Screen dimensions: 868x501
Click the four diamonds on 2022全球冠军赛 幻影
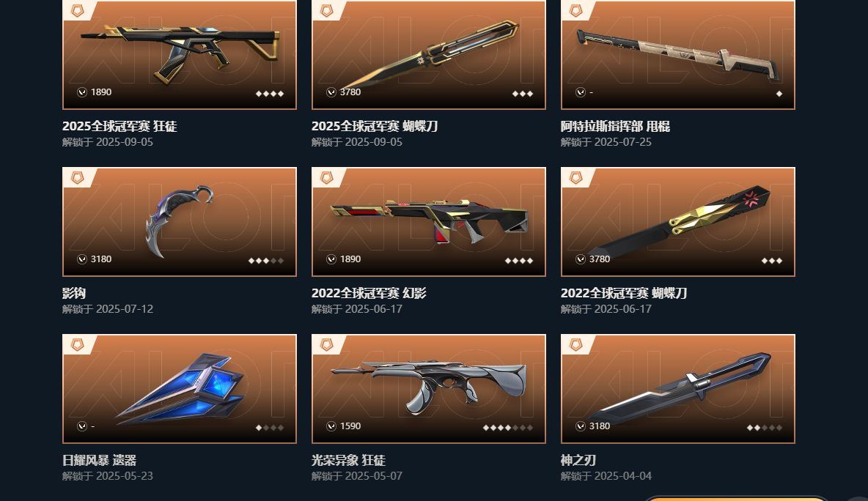[x=519, y=261]
